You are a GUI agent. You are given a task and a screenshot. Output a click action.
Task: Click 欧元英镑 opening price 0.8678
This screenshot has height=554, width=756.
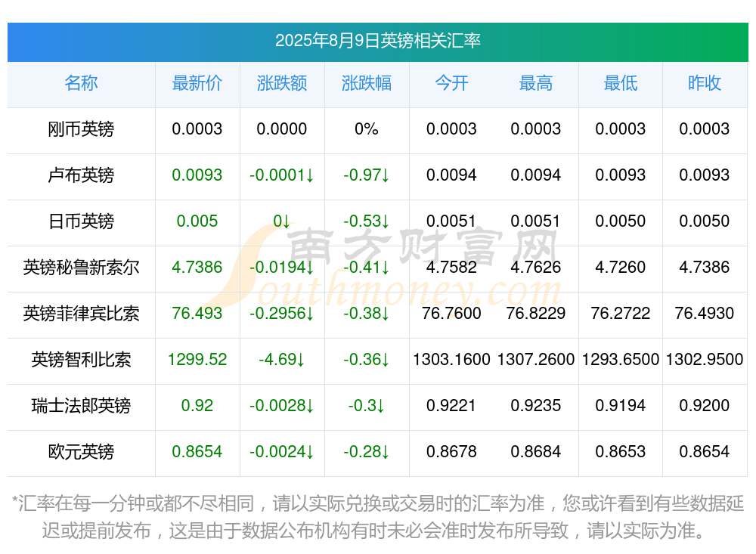pos(451,452)
